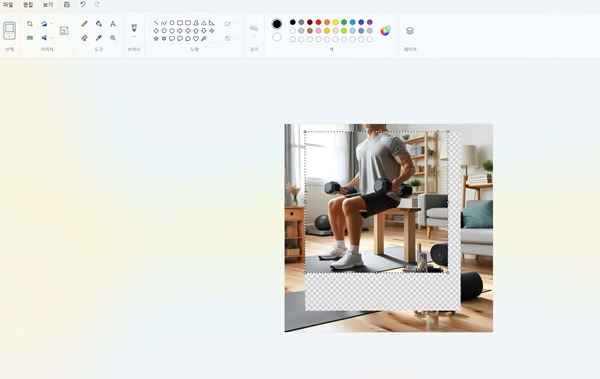Click the selection's bottom-right corner handle
The height and width of the screenshot is (379, 600).
coord(448,272)
